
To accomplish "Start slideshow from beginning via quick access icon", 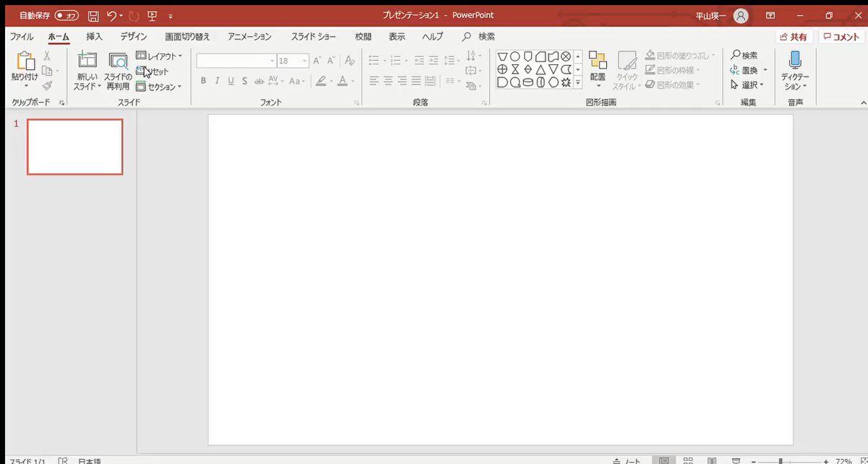I will tap(152, 15).
